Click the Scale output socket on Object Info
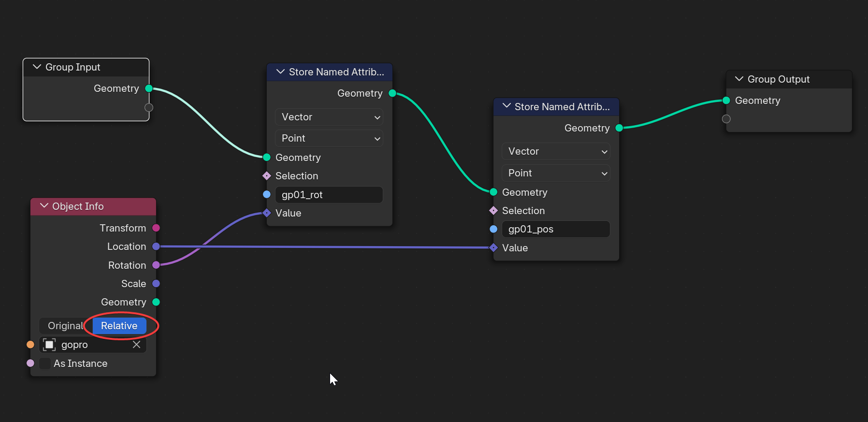The width and height of the screenshot is (868, 422). (156, 284)
